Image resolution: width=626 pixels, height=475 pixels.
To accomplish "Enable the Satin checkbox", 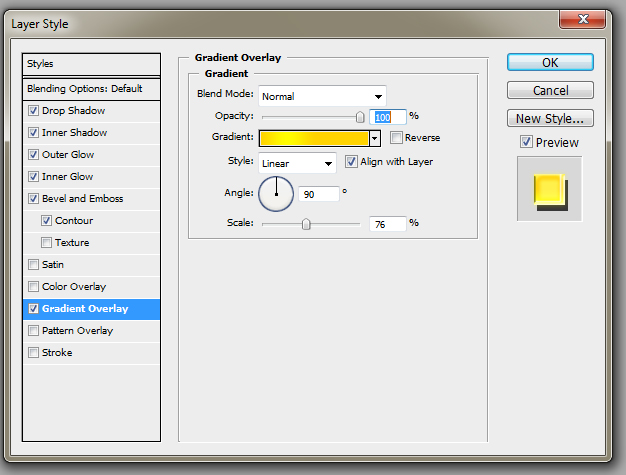I will 34,264.
